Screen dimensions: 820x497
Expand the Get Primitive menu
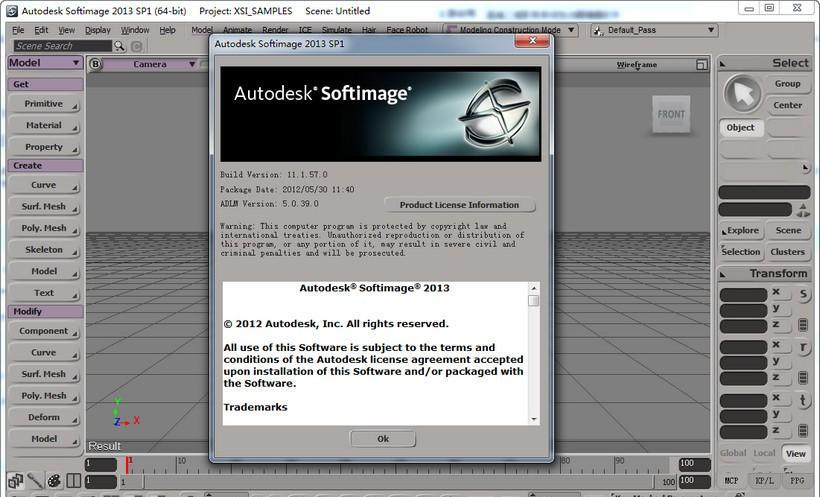coord(45,104)
